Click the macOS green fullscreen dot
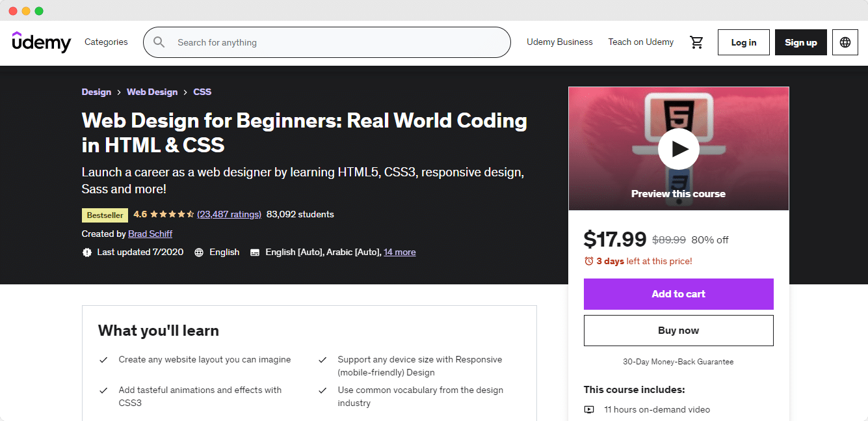This screenshot has height=421, width=868. coord(39,11)
